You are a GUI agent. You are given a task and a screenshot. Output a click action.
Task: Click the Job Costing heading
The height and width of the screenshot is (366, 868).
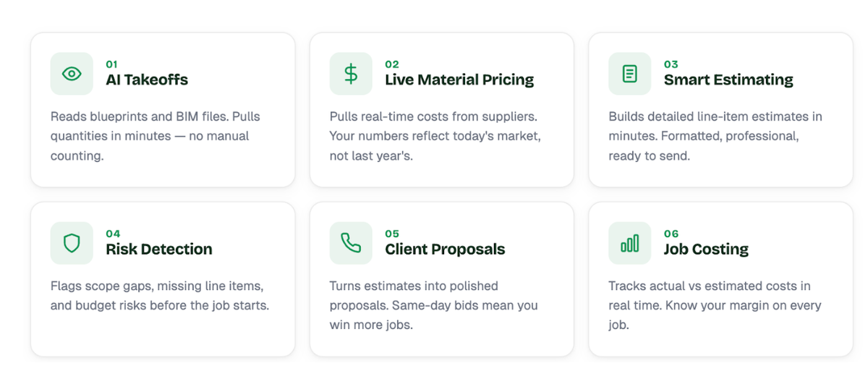pos(706,249)
